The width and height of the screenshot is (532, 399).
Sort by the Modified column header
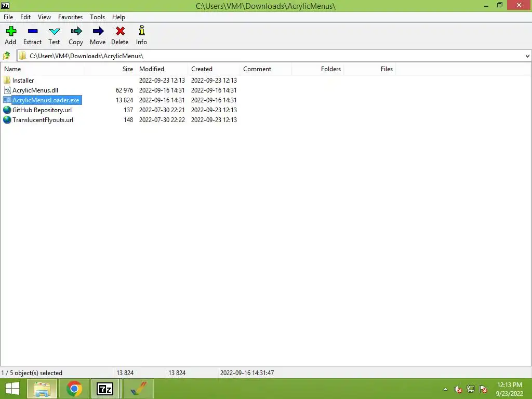click(x=162, y=69)
